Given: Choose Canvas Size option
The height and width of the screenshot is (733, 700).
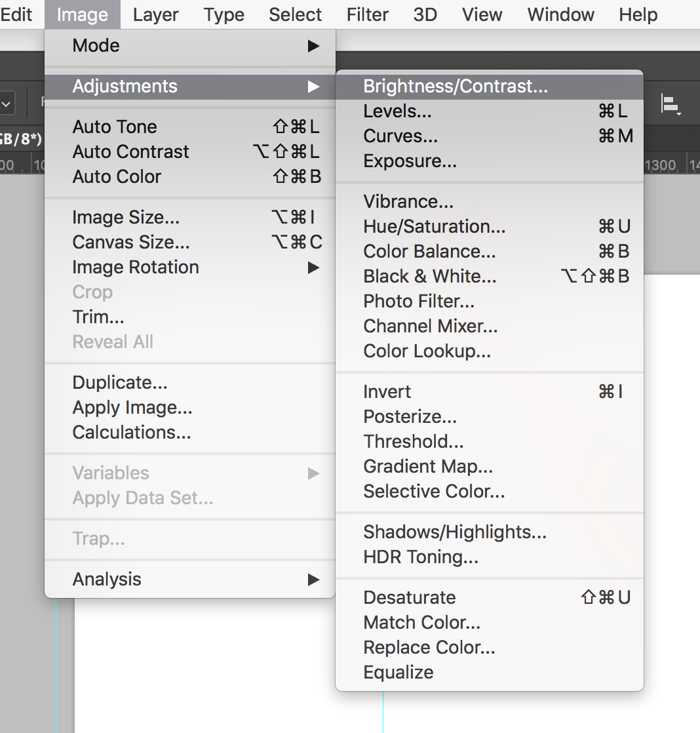Looking at the screenshot, I should click(x=131, y=243).
